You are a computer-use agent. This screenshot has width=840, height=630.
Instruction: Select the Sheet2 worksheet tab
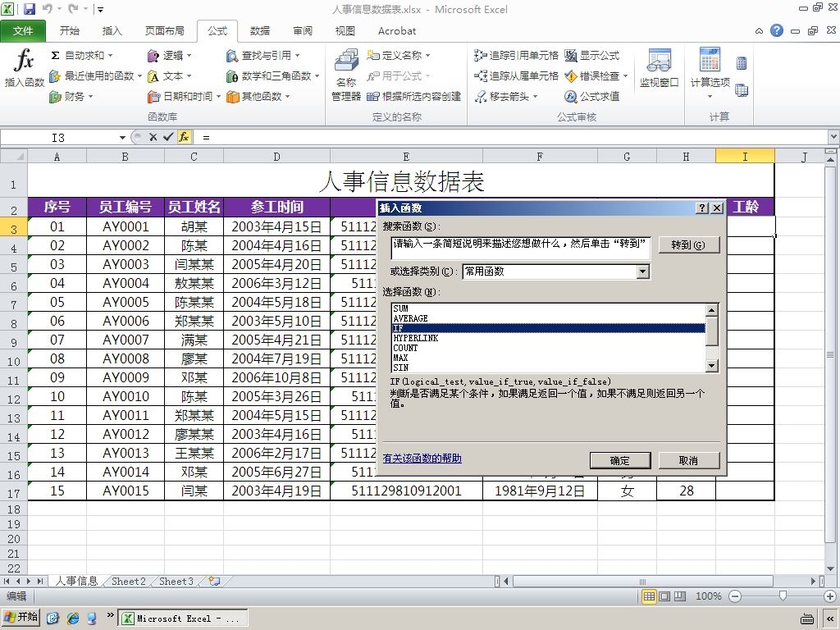click(x=129, y=582)
